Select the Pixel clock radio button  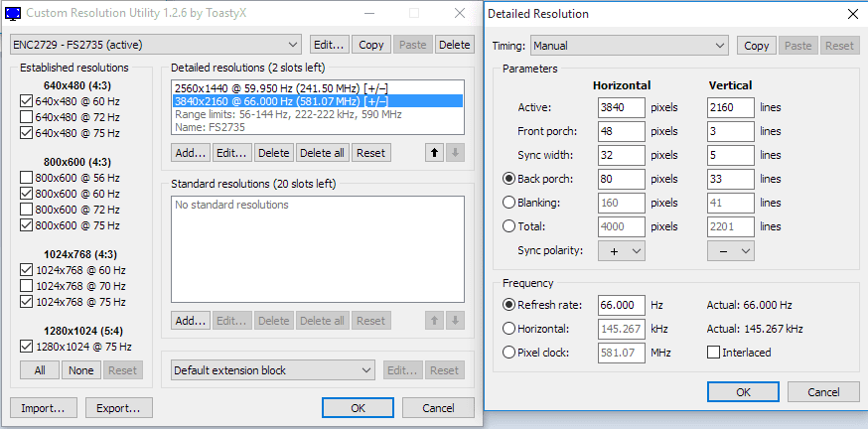pos(508,353)
